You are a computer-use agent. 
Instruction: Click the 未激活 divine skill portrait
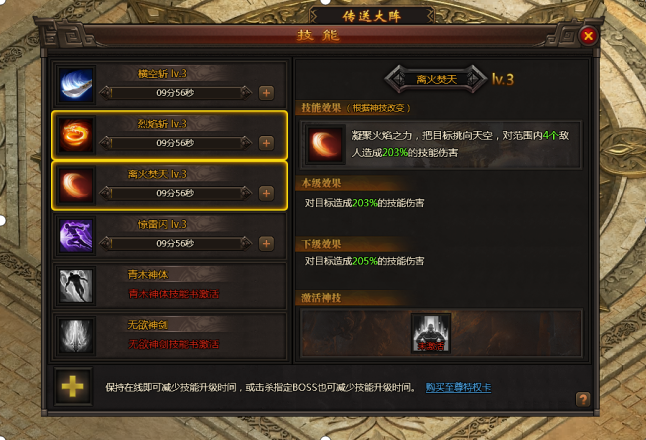pyautogui.click(x=431, y=333)
